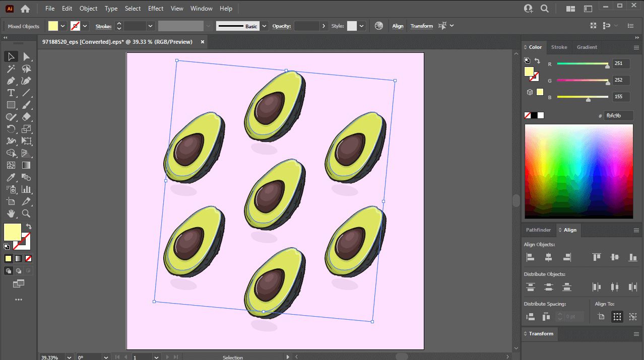The width and height of the screenshot is (644, 360).
Task: Open the Search icon in top bar
Action: pos(545,9)
